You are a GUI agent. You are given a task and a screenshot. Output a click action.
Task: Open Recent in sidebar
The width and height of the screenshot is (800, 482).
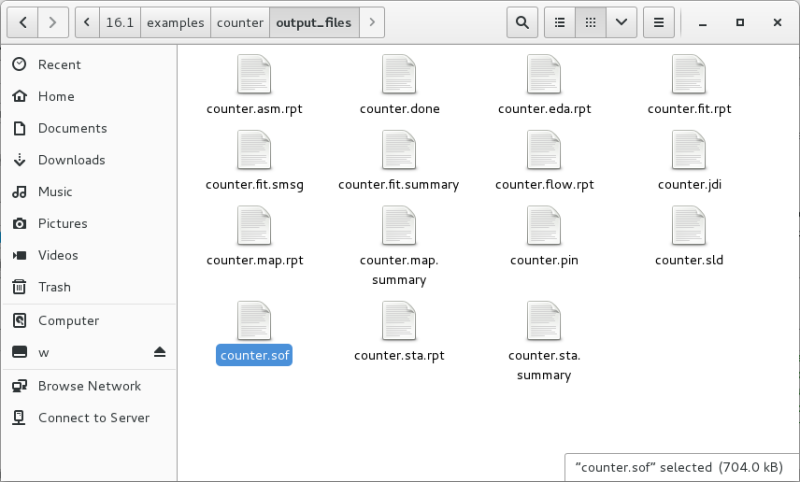point(89,65)
